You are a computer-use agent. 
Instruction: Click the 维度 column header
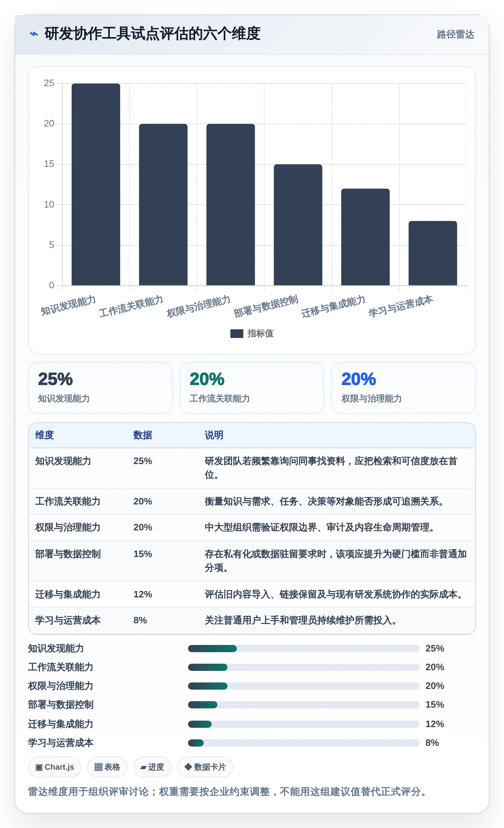coord(44,435)
